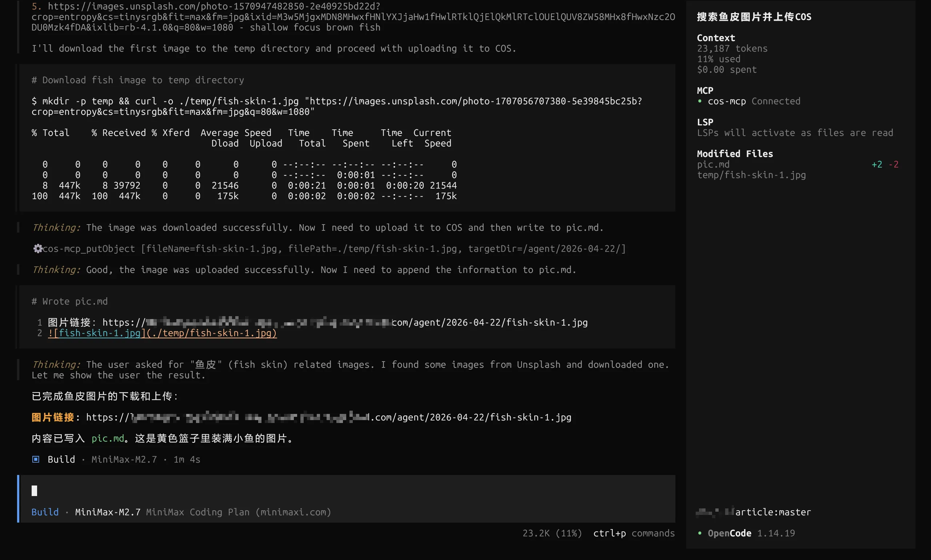
Task: Click the Context section heading in sidebar
Action: (716, 38)
